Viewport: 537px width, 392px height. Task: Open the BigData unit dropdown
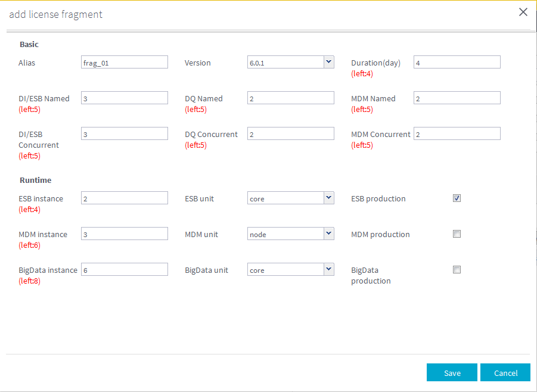pos(328,269)
